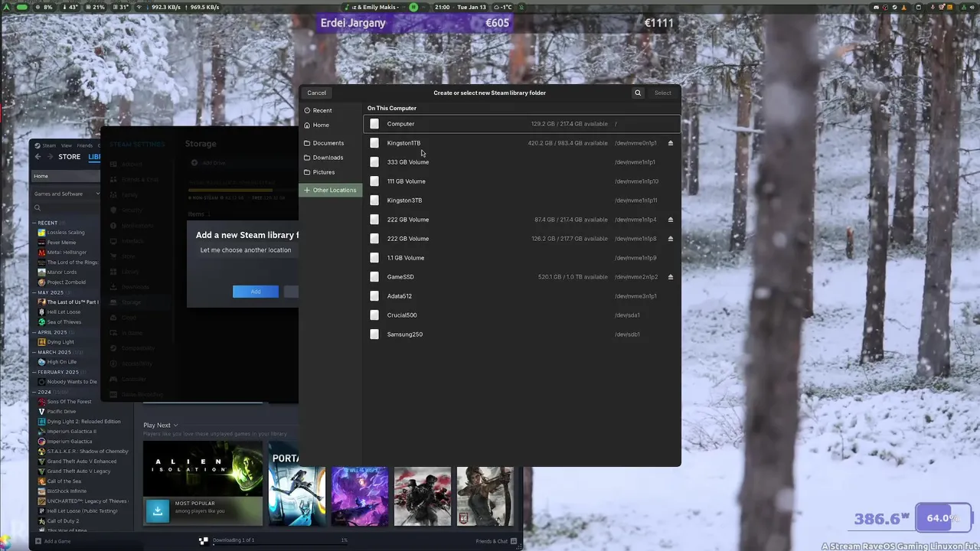Select Project Zomboid in library
This screenshot has height=551, width=980.
click(67, 282)
